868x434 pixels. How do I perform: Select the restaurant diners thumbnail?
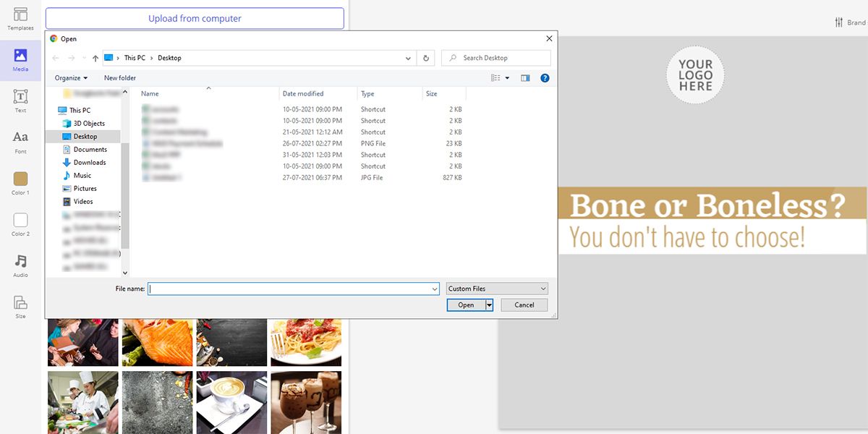[x=83, y=341]
